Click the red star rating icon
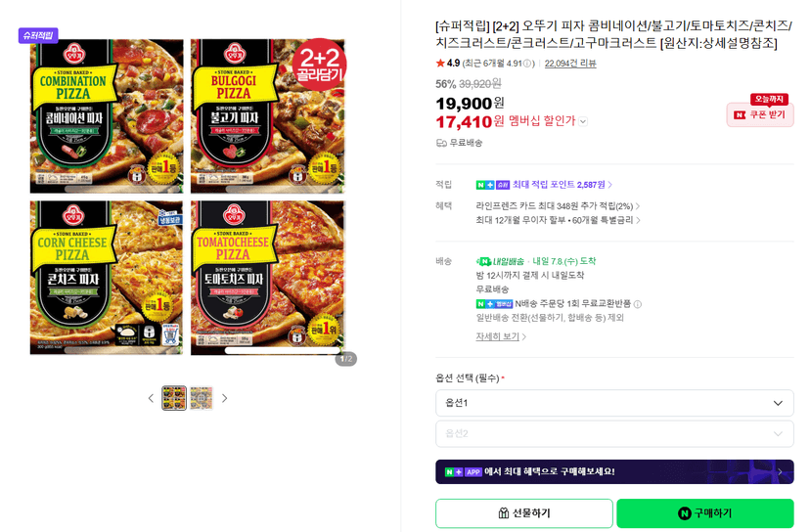The width and height of the screenshot is (810, 532). pyautogui.click(x=440, y=63)
